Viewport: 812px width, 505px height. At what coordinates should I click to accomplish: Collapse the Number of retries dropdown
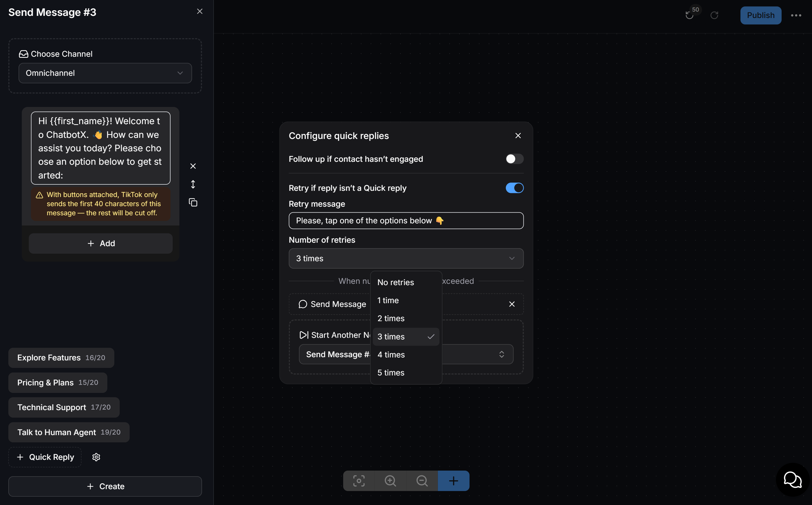pos(406,259)
